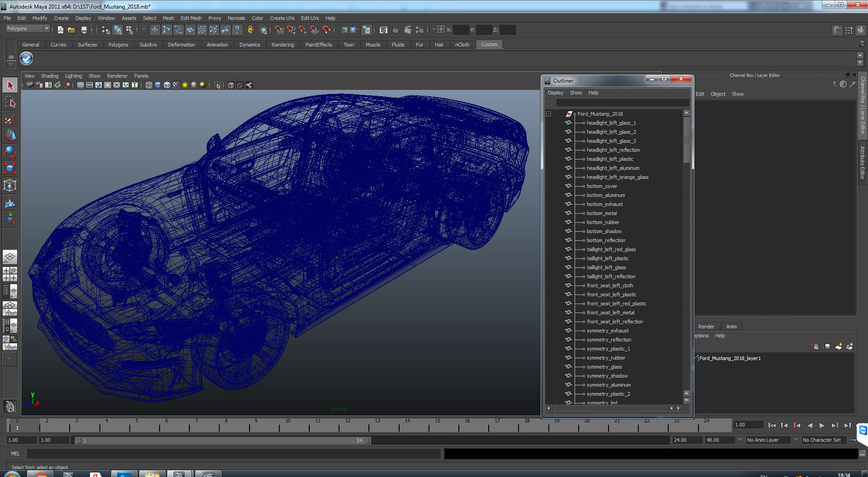Select the arrow Select Tool in toolbox
This screenshot has height=477, width=868.
[10, 85]
